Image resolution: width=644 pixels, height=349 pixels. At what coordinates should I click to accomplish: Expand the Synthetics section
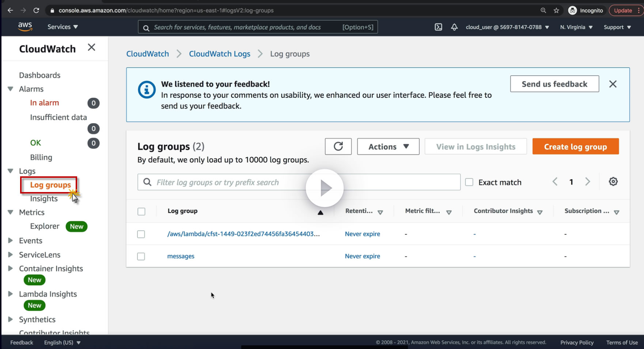11,319
